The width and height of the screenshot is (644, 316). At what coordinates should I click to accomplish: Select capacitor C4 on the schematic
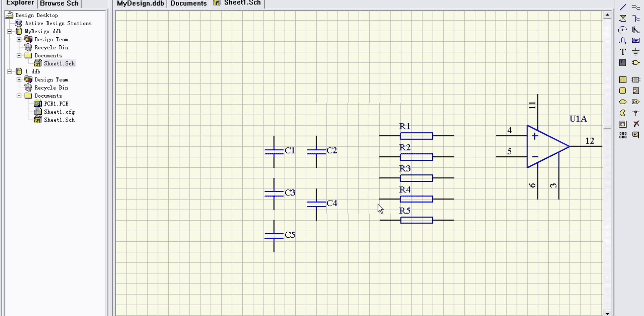click(316, 204)
